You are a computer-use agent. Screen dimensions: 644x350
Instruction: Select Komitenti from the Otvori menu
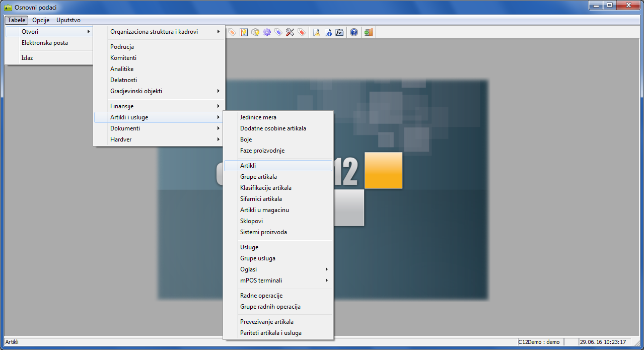(x=123, y=58)
